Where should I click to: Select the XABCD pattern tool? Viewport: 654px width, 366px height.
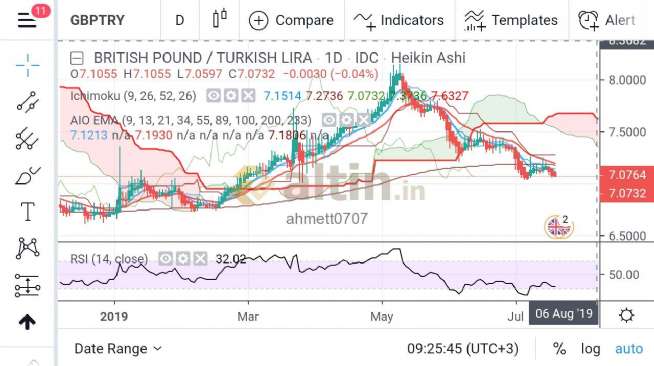(28, 248)
